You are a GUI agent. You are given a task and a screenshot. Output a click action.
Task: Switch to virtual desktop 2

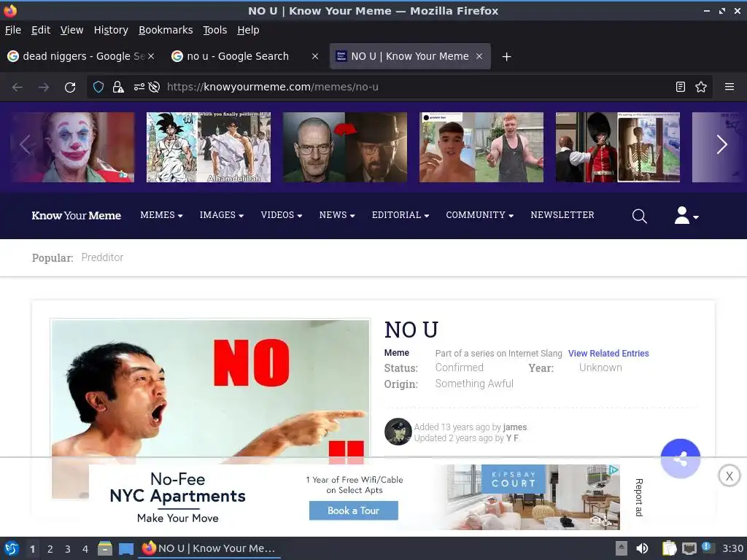click(50, 549)
